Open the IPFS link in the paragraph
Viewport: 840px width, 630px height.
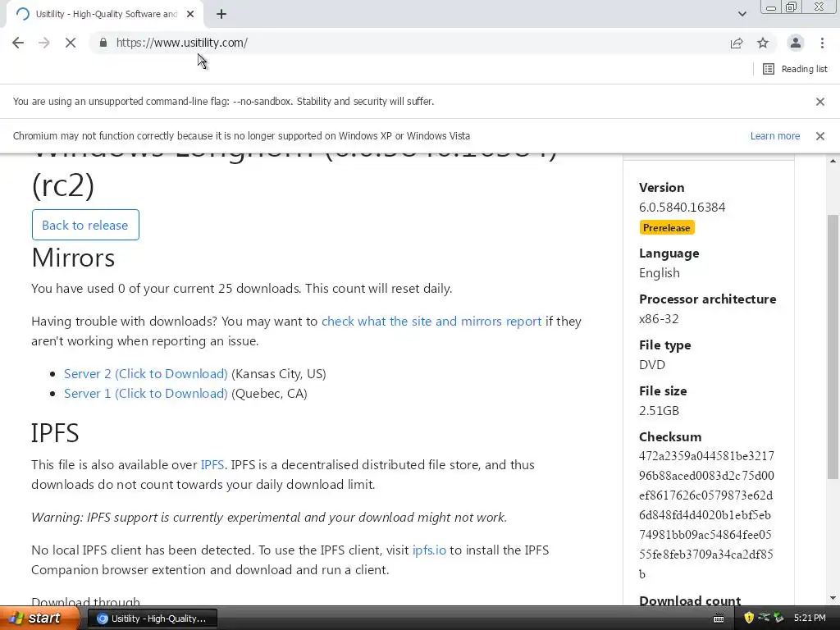212,465
